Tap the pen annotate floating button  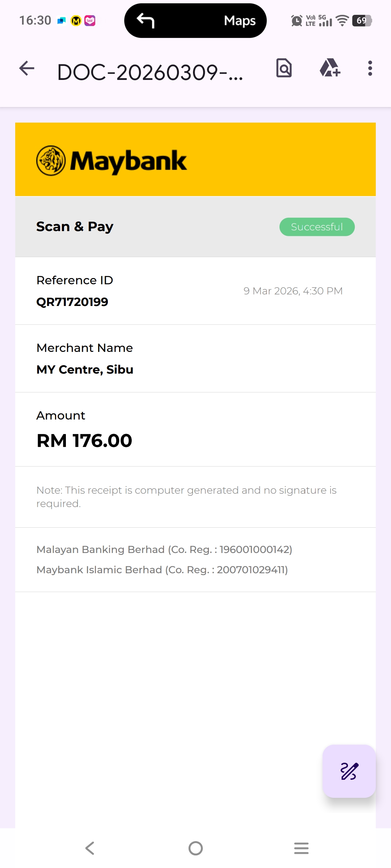point(349,771)
